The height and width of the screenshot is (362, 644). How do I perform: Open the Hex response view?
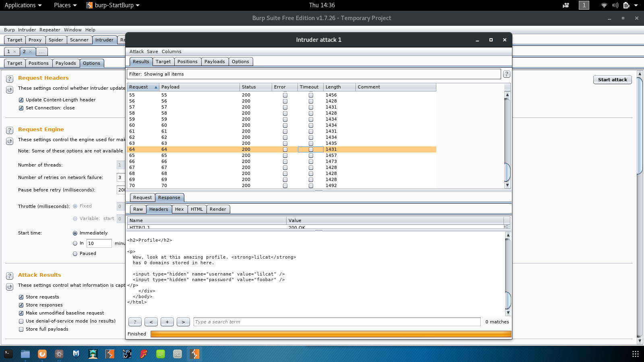[180, 209]
